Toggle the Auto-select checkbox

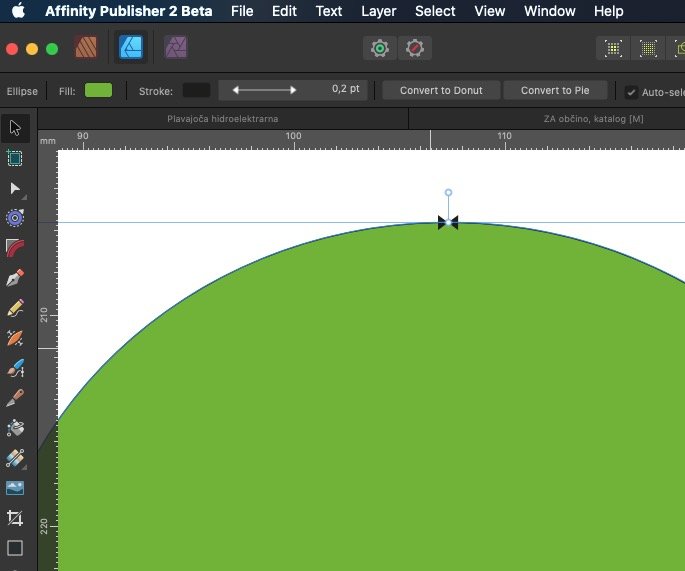pos(631,92)
